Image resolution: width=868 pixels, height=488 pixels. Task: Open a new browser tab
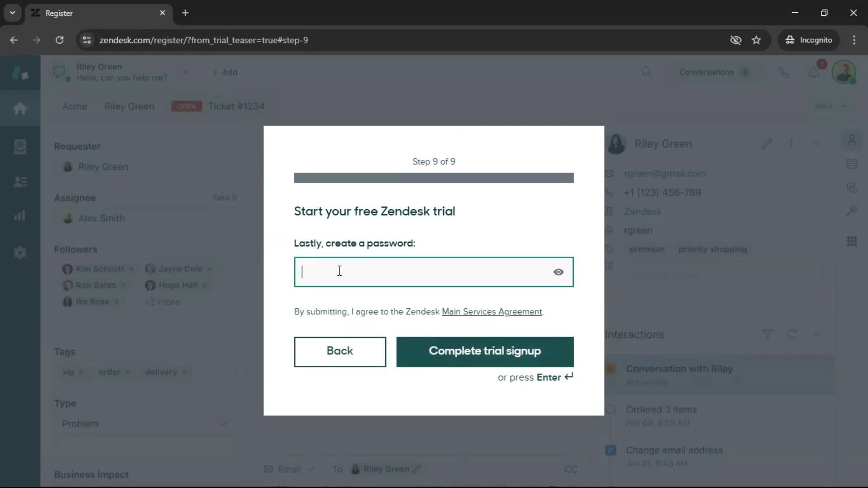[185, 13]
